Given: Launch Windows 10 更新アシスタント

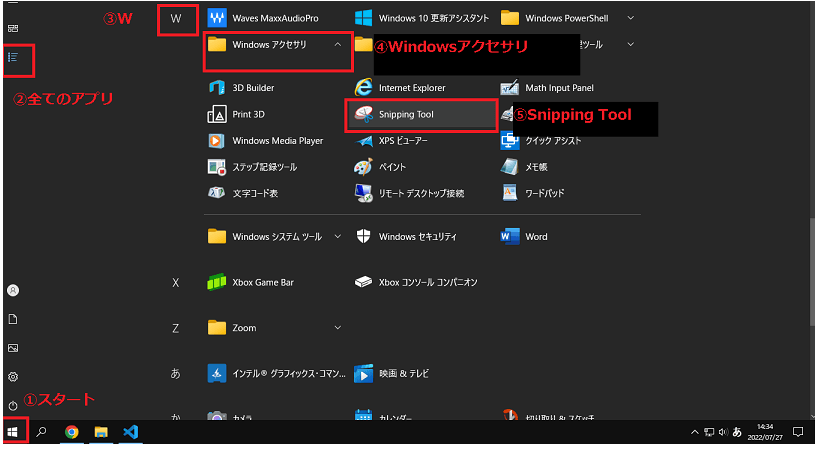Looking at the screenshot, I should coord(422,18).
